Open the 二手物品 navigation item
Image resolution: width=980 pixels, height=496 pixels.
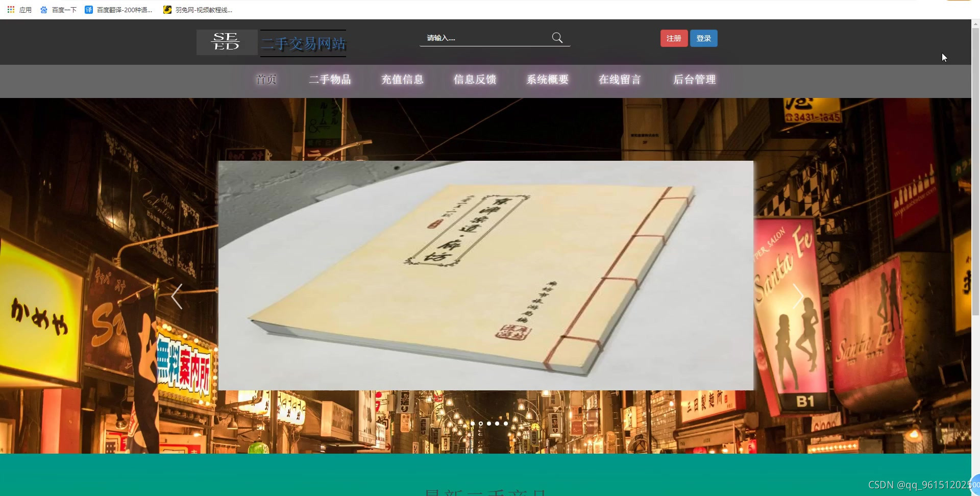click(x=329, y=80)
